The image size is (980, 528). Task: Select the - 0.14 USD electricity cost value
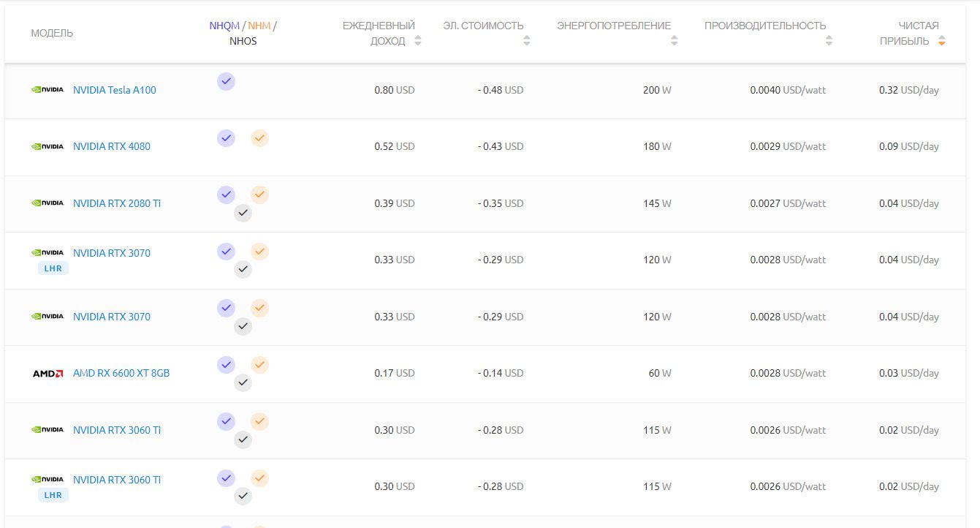[x=501, y=373]
